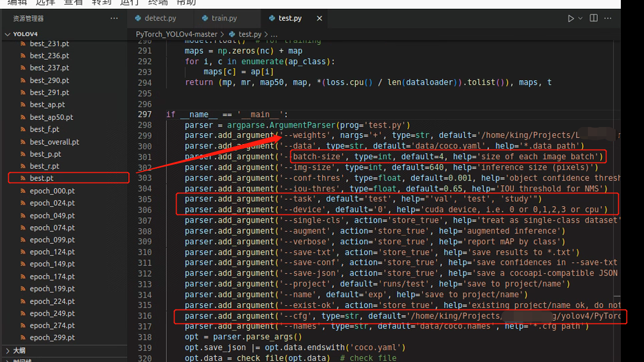The width and height of the screenshot is (644, 362).
Task: Click the file icon of best_291.pt
Action: pyautogui.click(x=23, y=93)
